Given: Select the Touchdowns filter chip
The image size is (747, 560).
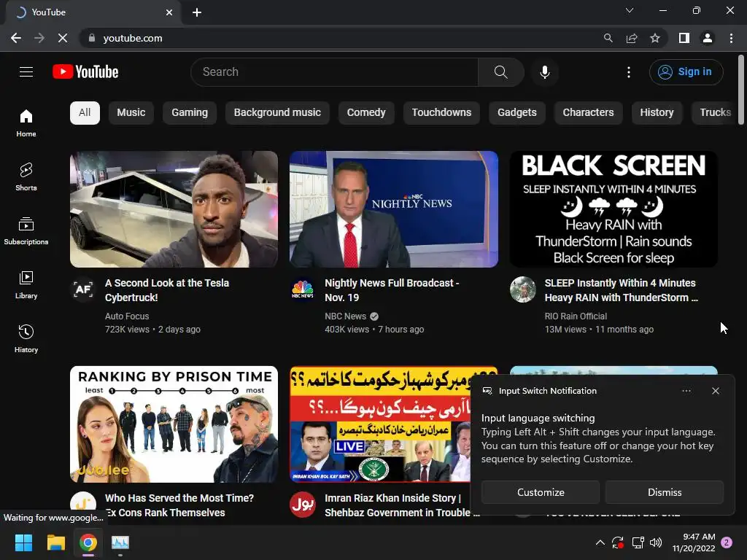Looking at the screenshot, I should click(441, 113).
